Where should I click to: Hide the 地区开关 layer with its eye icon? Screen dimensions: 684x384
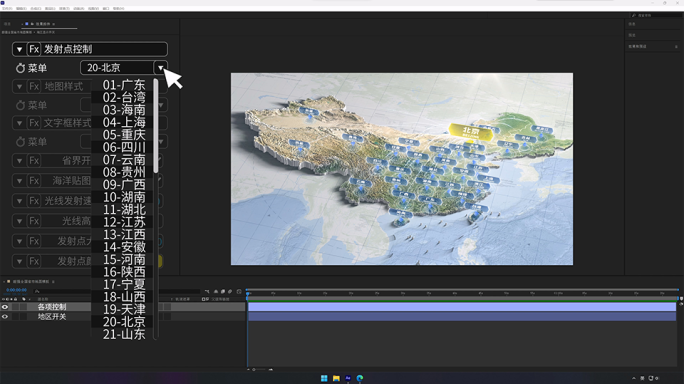tap(5, 316)
